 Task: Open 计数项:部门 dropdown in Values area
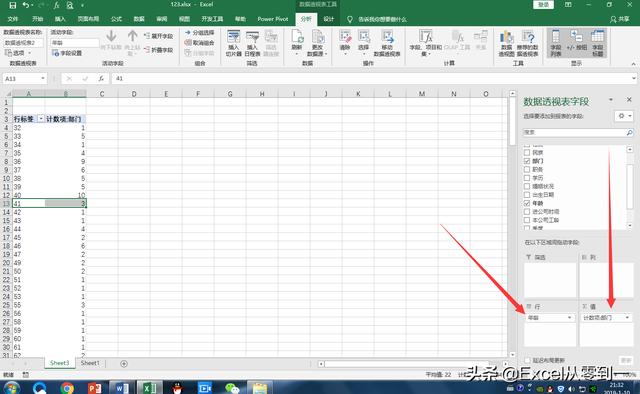click(x=627, y=317)
